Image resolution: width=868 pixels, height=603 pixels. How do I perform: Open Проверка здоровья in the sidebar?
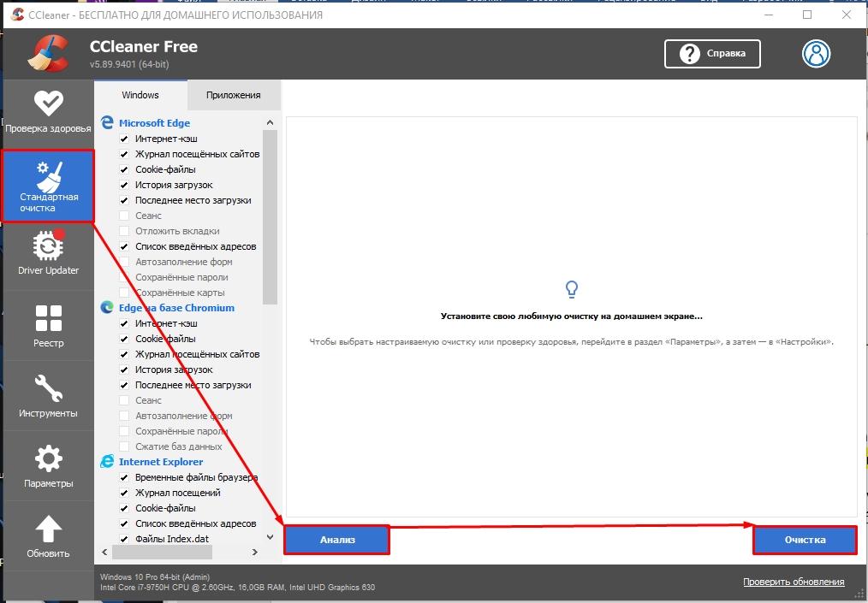click(x=48, y=114)
